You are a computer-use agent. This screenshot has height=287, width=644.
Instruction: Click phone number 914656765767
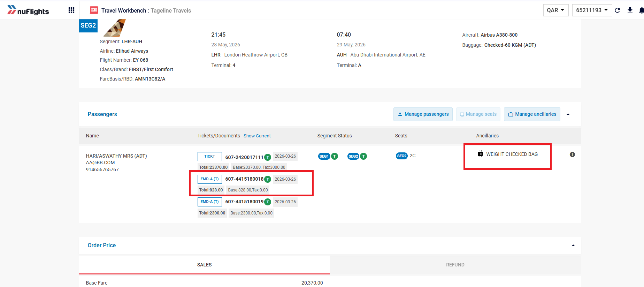(x=102, y=169)
